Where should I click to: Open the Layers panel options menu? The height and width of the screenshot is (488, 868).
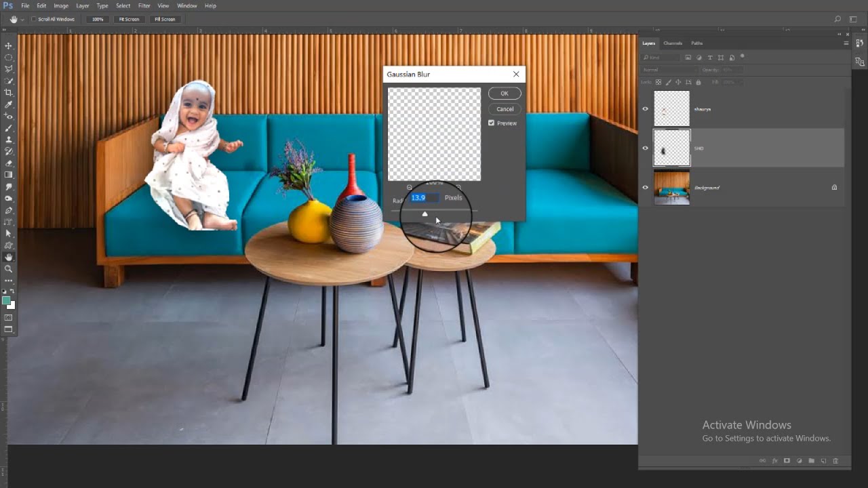(846, 43)
